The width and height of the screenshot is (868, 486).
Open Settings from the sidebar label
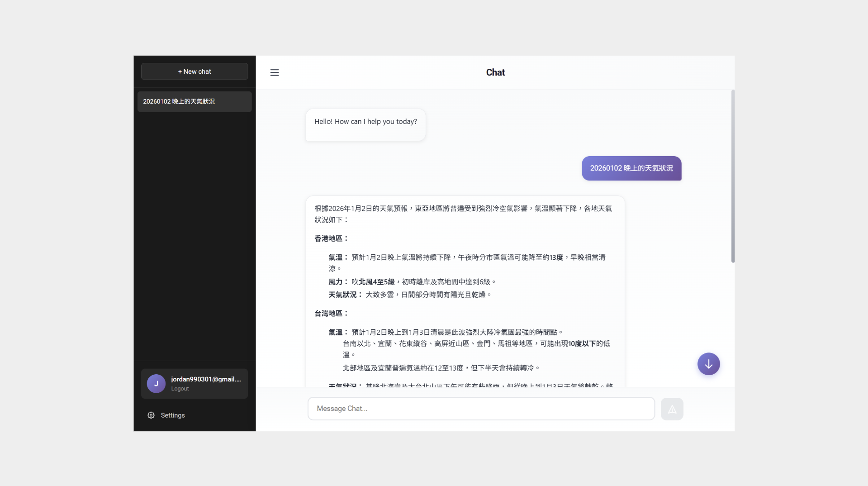pos(173,415)
